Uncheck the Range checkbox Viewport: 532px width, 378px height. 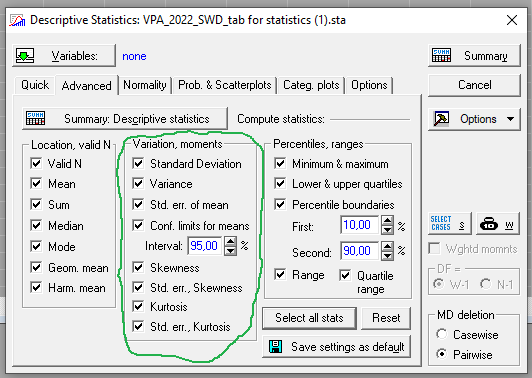pos(280,274)
